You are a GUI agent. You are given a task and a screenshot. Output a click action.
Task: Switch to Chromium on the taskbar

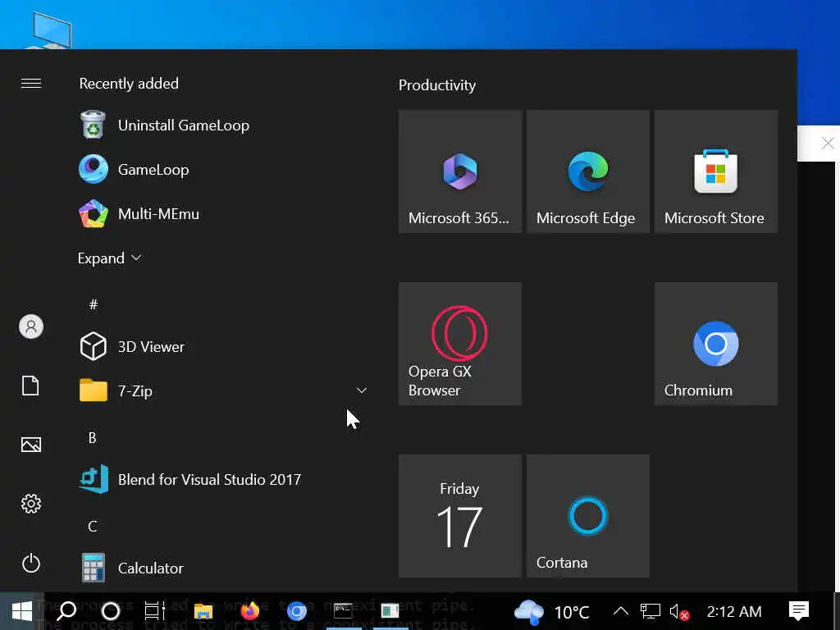(296, 611)
